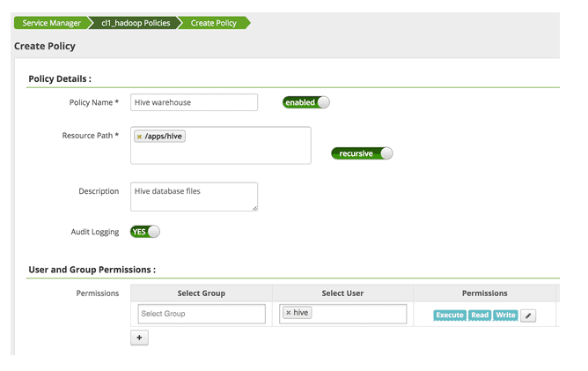Open cl1_hadoop Policies breadcrumb

coord(135,23)
